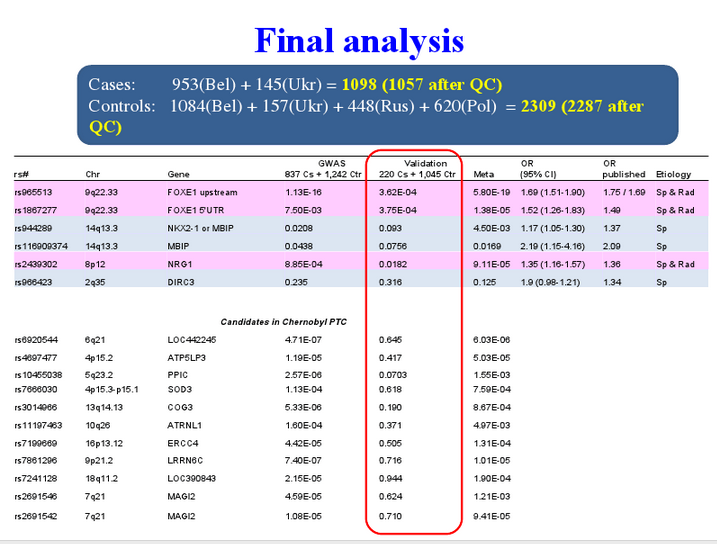Image resolution: width=717 pixels, height=544 pixels.
Task: Select the 'rs2691542' candidate identifier
Action: pos(36,517)
